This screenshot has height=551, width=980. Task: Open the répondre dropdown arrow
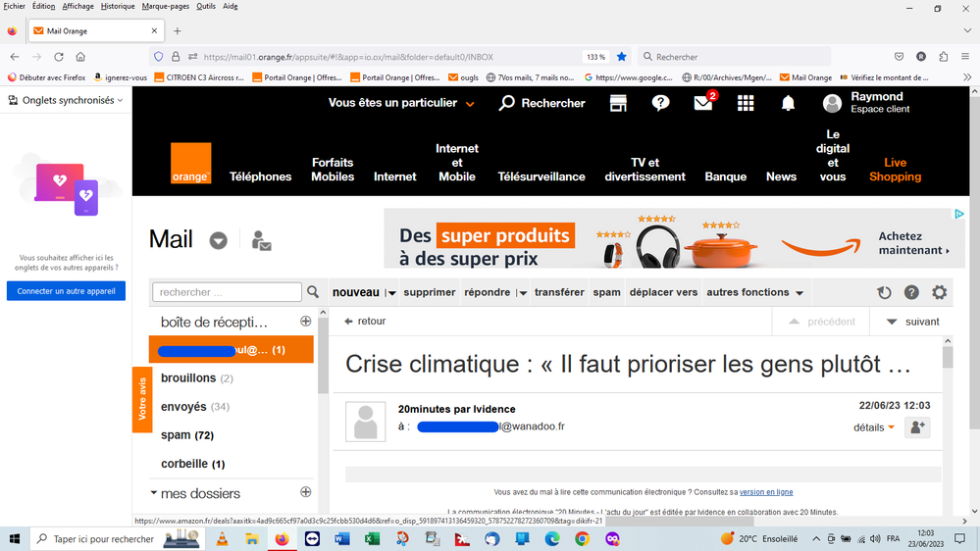(x=522, y=292)
